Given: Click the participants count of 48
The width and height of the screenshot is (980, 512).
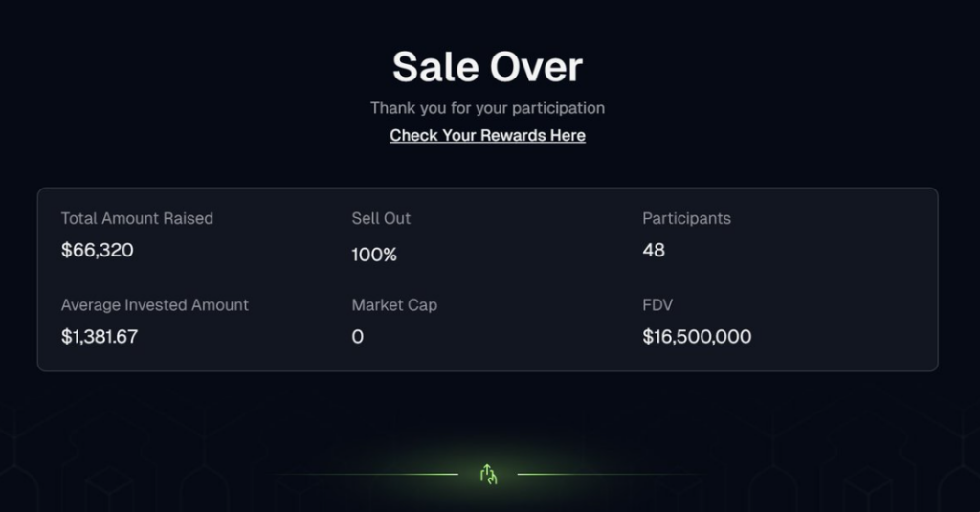Looking at the screenshot, I should [654, 251].
